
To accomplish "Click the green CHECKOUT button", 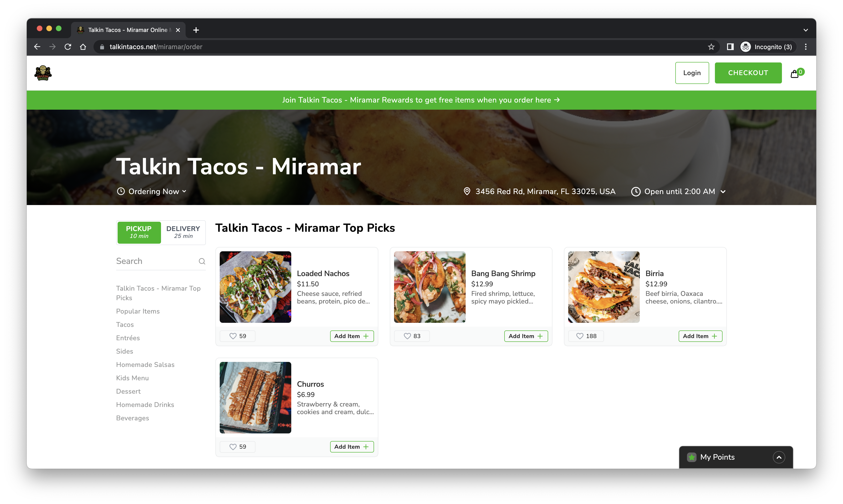I will click(x=748, y=73).
